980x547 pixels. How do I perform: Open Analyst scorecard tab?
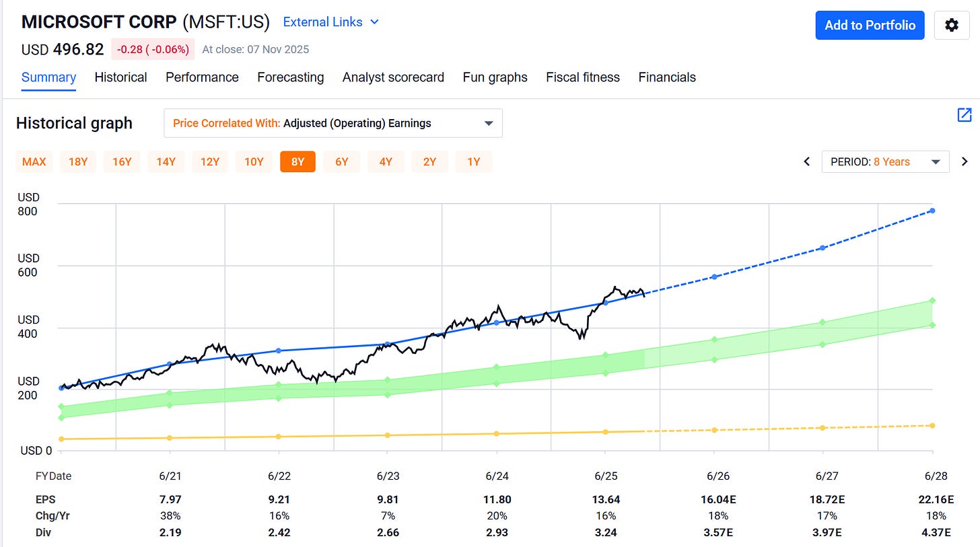[393, 77]
